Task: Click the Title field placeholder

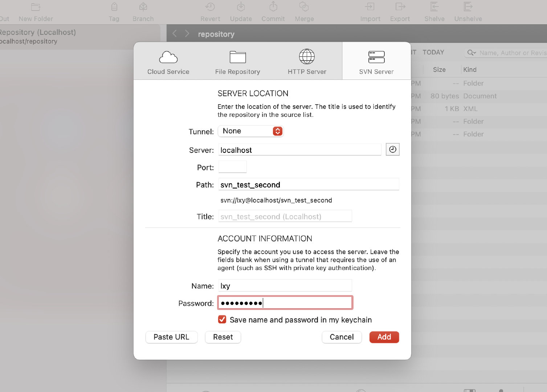Action: click(x=285, y=216)
